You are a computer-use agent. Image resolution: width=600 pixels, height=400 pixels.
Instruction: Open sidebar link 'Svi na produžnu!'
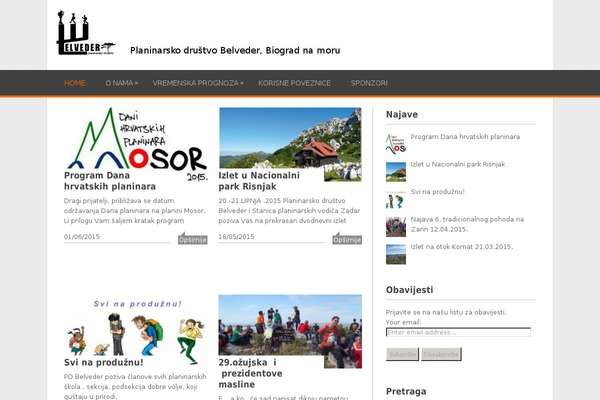click(x=437, y=192)
